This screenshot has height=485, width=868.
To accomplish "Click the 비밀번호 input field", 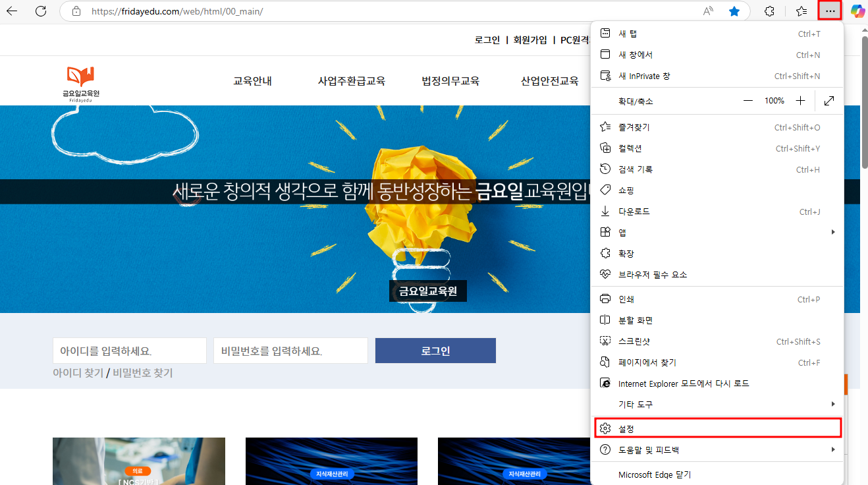I will tap(290, 351).
